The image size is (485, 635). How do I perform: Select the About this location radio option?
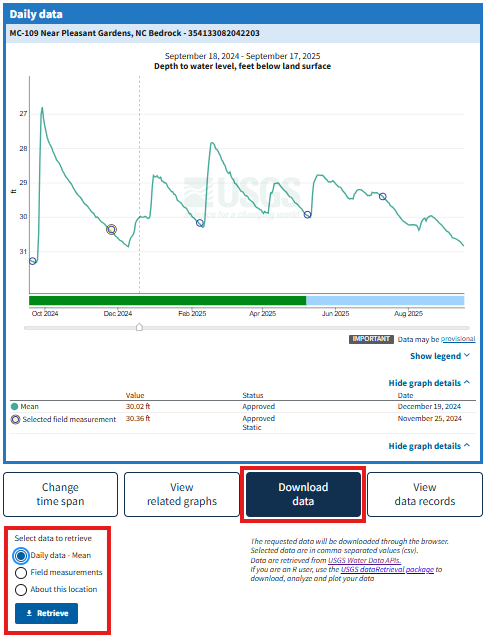click(x=21, y=590)
